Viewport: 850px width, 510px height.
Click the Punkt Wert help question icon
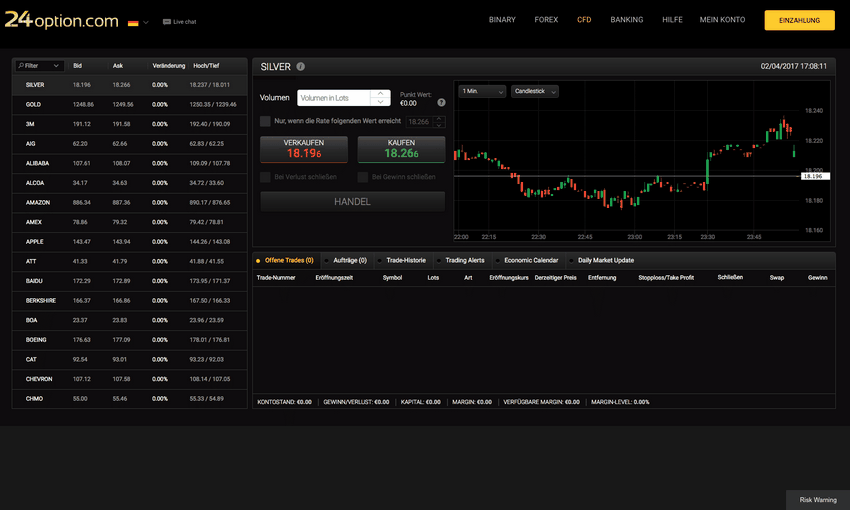(x=441, y=102)
